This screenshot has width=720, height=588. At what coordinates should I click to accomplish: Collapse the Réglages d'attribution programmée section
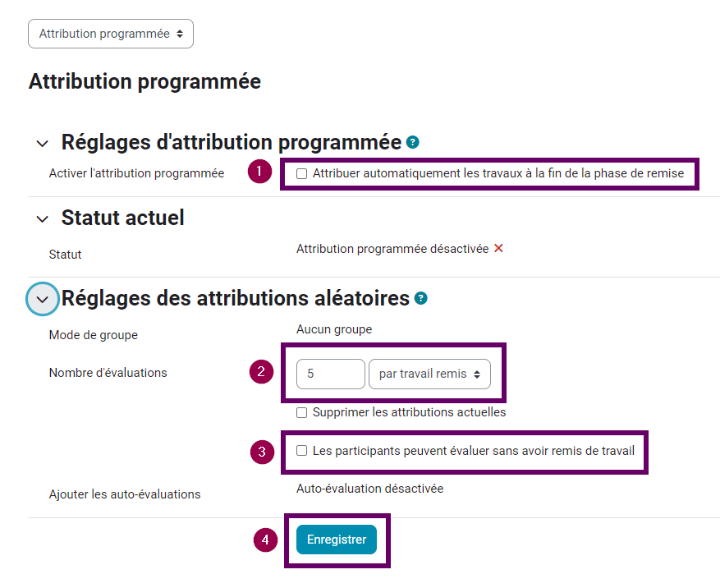coord(42,144)
